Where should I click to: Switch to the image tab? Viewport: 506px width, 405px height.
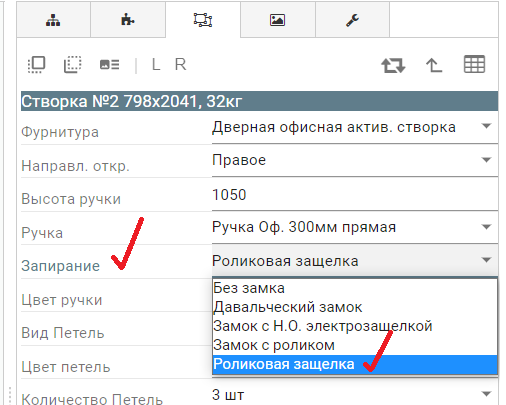277,20
